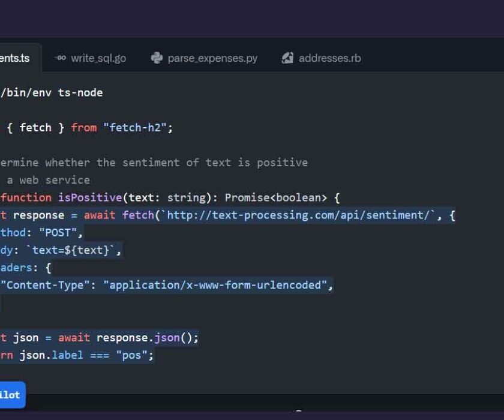Screen dimensions: 504x420
Task: Click the Promise<boolean> return type
Action: click(276, 197)
